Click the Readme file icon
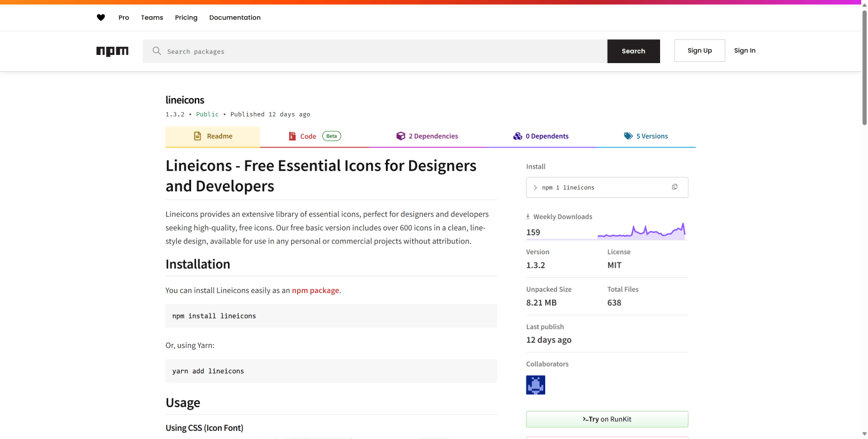The image size is (868, 439). point(197,136)
